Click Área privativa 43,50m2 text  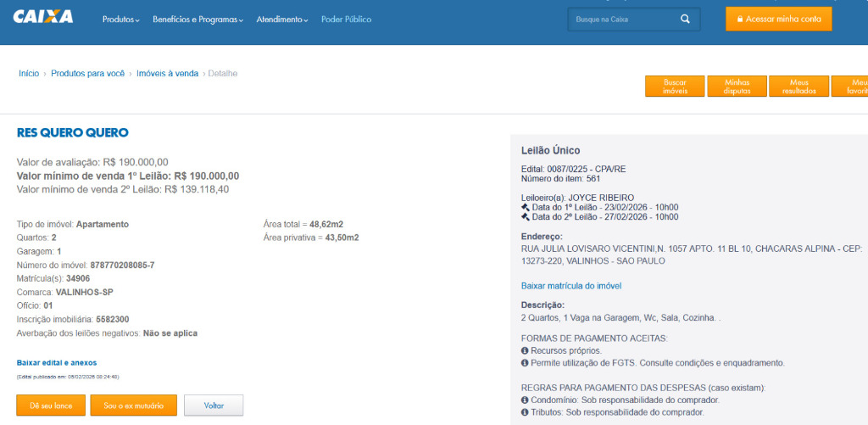[x=310, y=238]
